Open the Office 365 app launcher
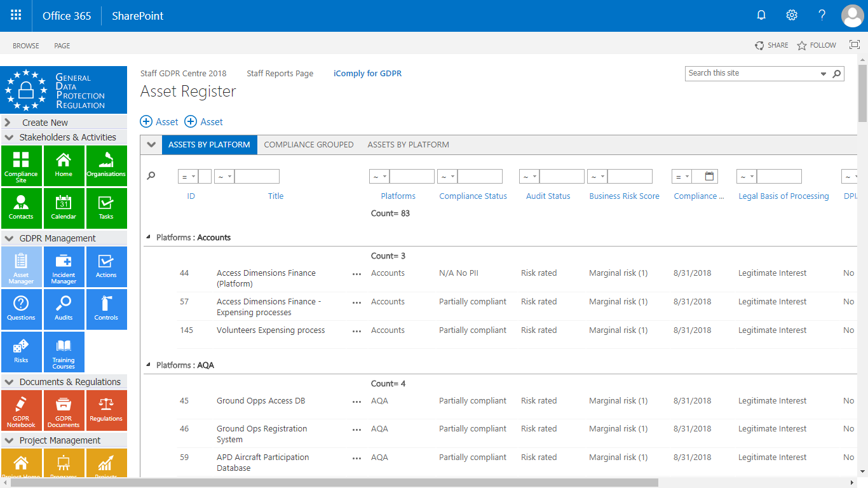 (16, 15)
